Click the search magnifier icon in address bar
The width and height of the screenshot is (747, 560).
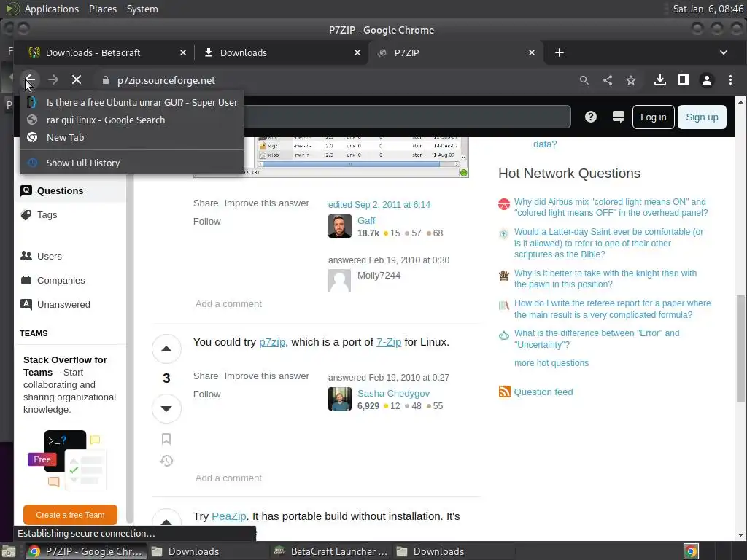[x=584, y=80]
